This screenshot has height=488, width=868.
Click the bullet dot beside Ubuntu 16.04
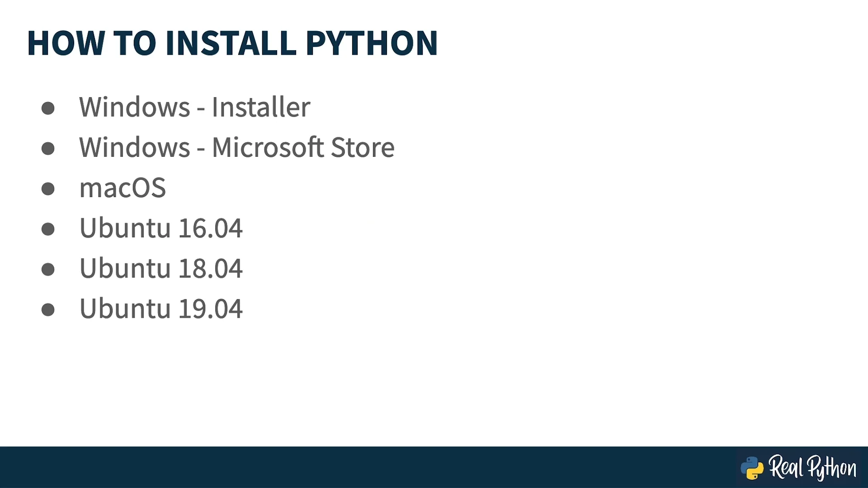tap(48, 229)
